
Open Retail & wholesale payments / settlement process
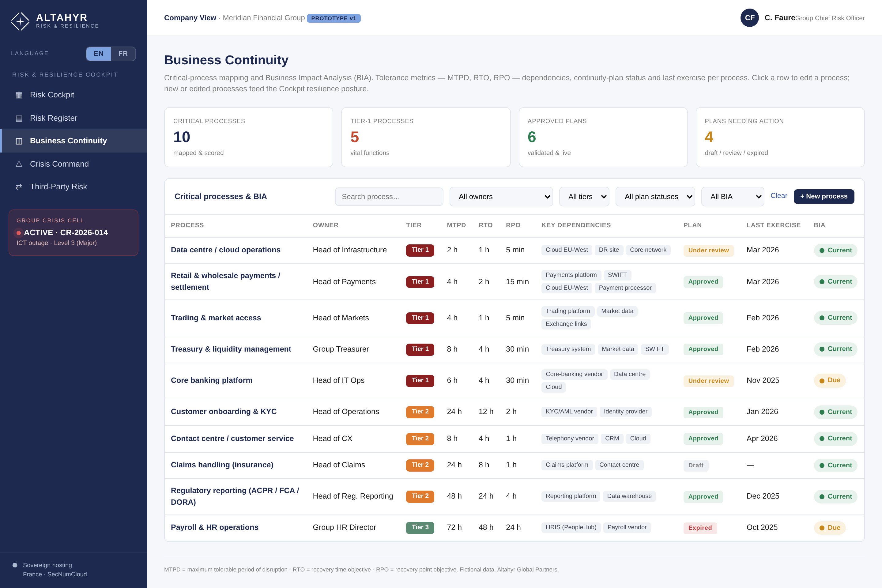click(514, 282)
